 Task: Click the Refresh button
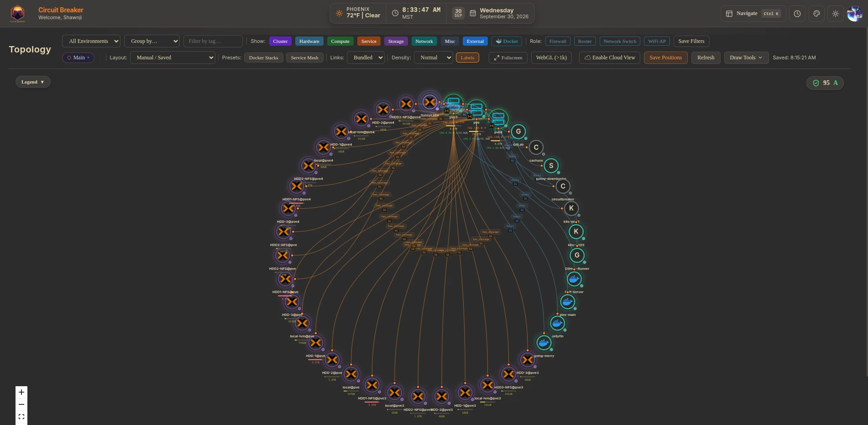click(706, 58)
